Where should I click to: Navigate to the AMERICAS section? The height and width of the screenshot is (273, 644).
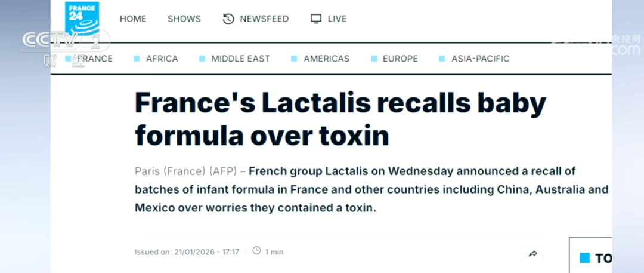[x=326, y=59]
